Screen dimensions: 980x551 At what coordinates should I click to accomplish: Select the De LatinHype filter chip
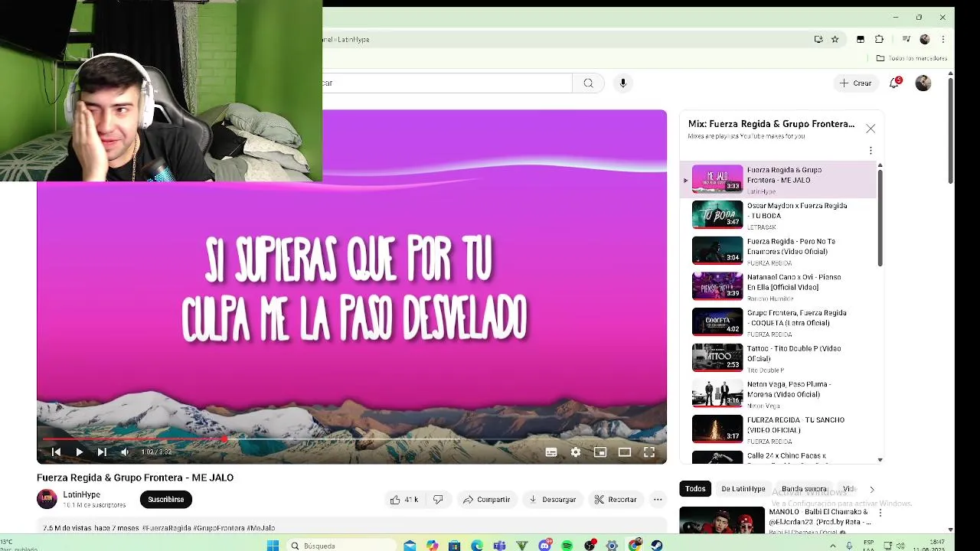(743, 489)
